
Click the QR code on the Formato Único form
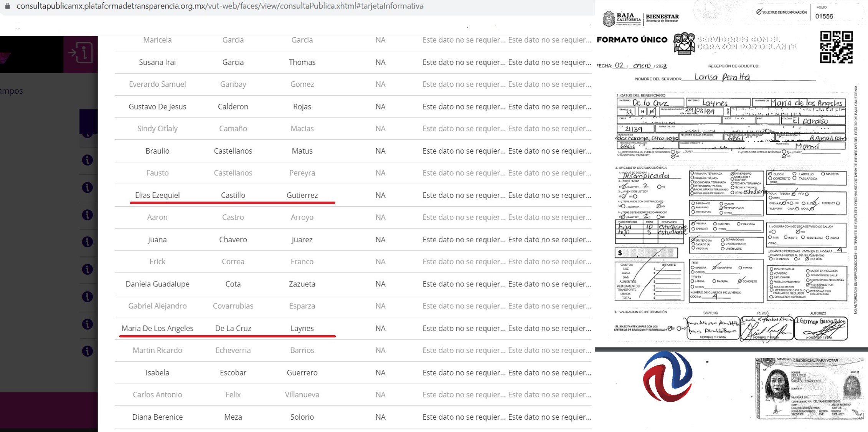point(837,47)
